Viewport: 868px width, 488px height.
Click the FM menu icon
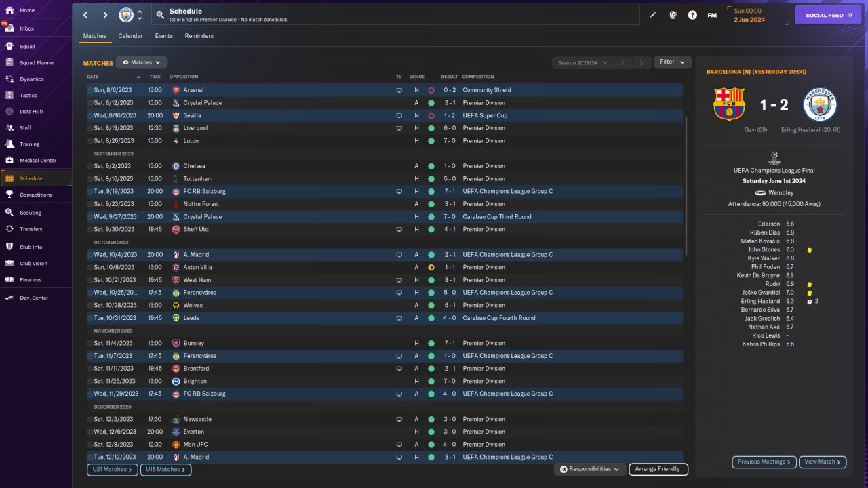[712, 15]
